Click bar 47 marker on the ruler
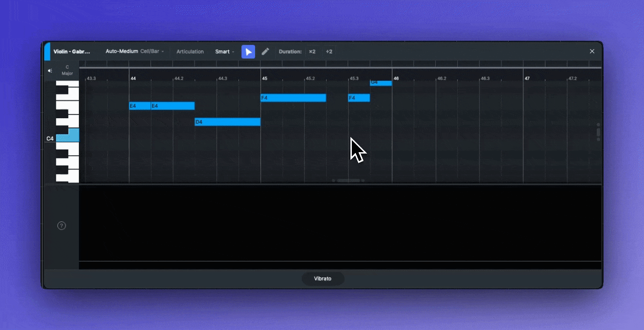This screenshot has width=644, height=330. pos(527,78)
